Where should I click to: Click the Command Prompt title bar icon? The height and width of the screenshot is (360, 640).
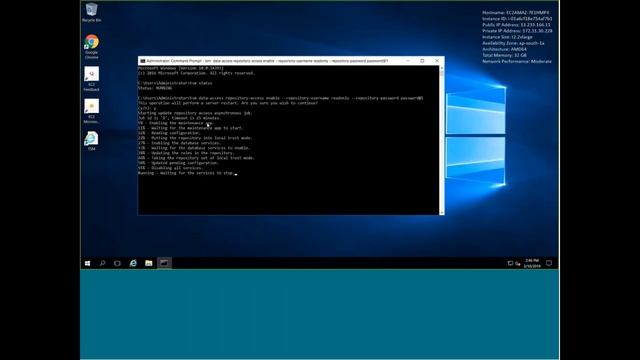pyautogui.click(x=142, y=61)
